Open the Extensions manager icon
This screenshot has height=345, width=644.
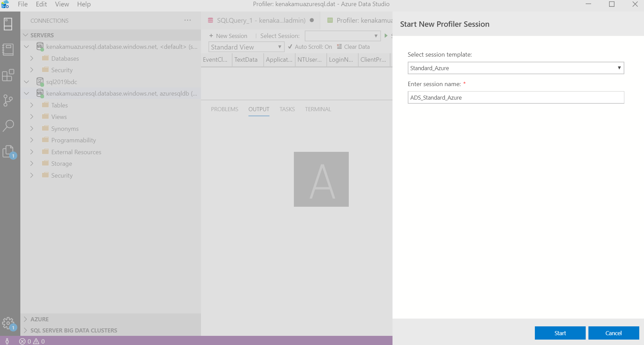click(8, 75)
